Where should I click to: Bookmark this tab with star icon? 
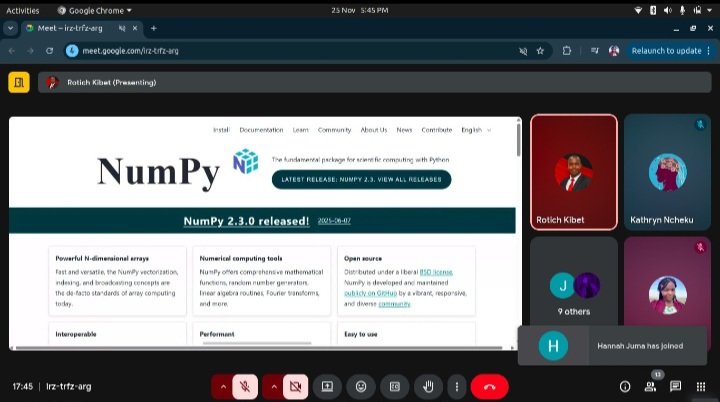(x=540, y=51)
